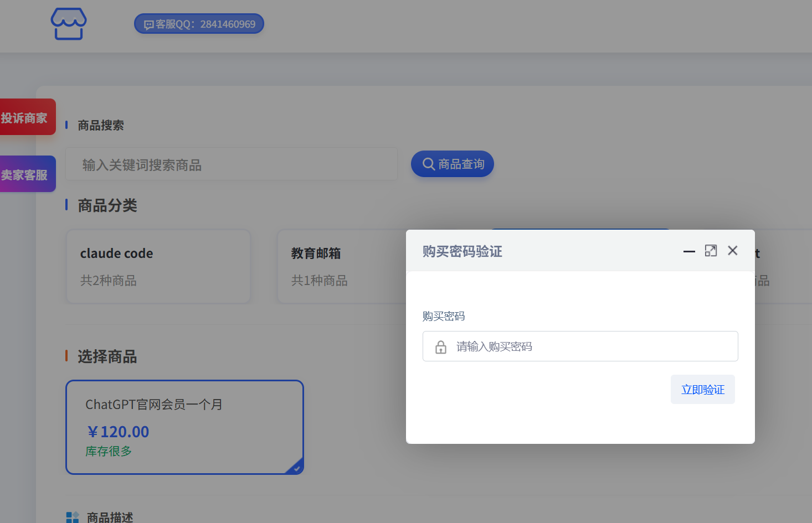Click the 购买密码 field label in dialog
This screenshot has height=523, width=812.
[444, 316]
